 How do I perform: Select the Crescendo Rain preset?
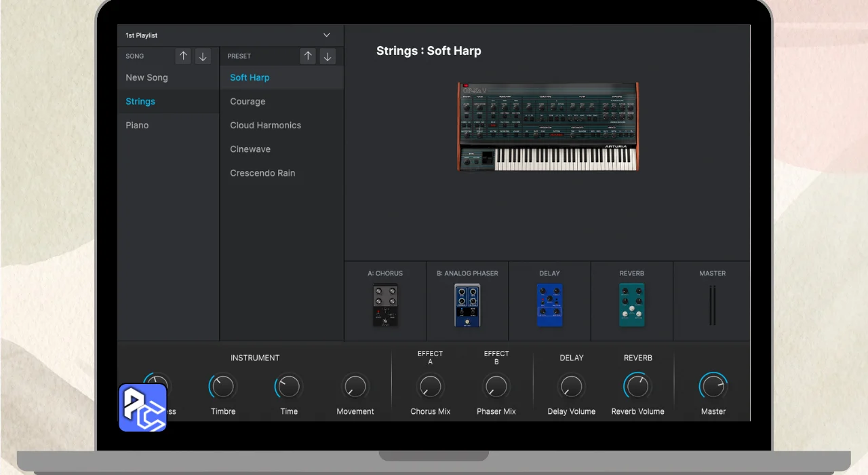tap(262, 173)
